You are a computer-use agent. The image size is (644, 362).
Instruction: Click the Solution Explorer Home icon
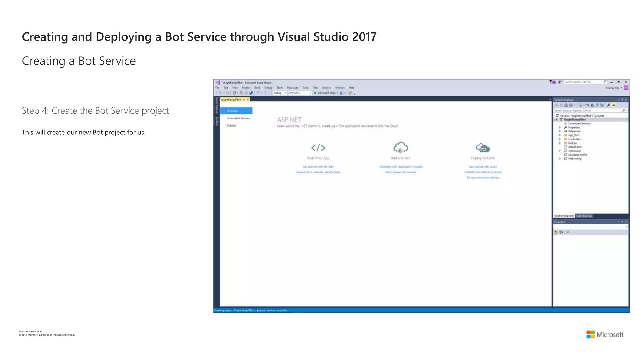point(566,105)
